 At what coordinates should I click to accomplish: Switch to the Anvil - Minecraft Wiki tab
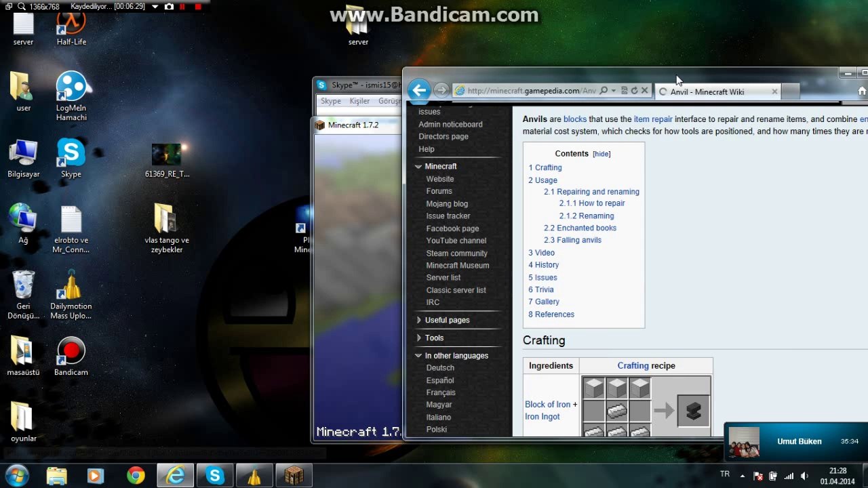click(x=718, y=91)
